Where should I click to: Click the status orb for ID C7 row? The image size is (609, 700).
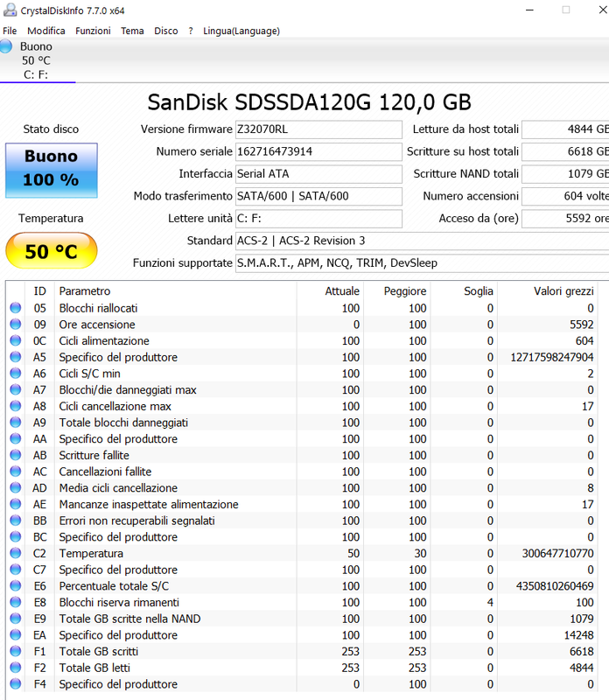[16, 570]
